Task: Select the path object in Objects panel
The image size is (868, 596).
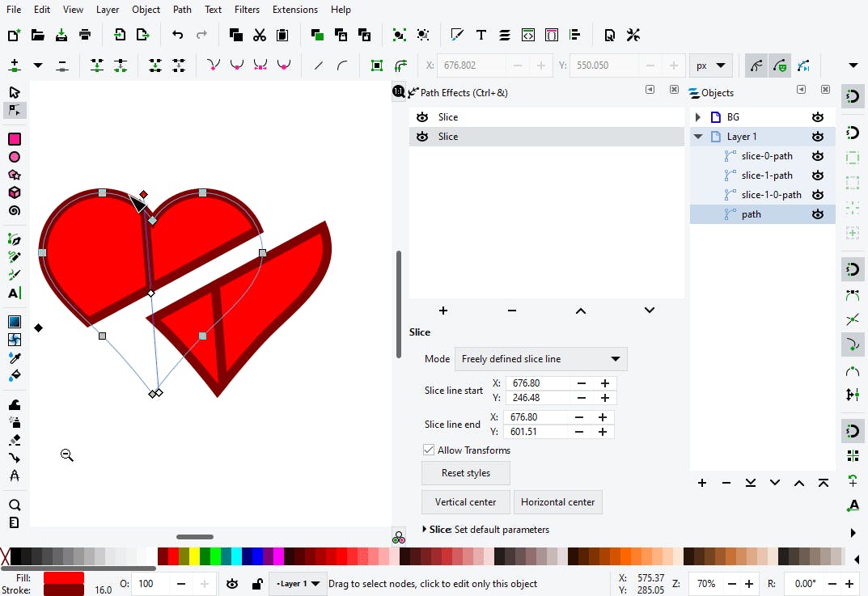Action: tap(762, 214)
